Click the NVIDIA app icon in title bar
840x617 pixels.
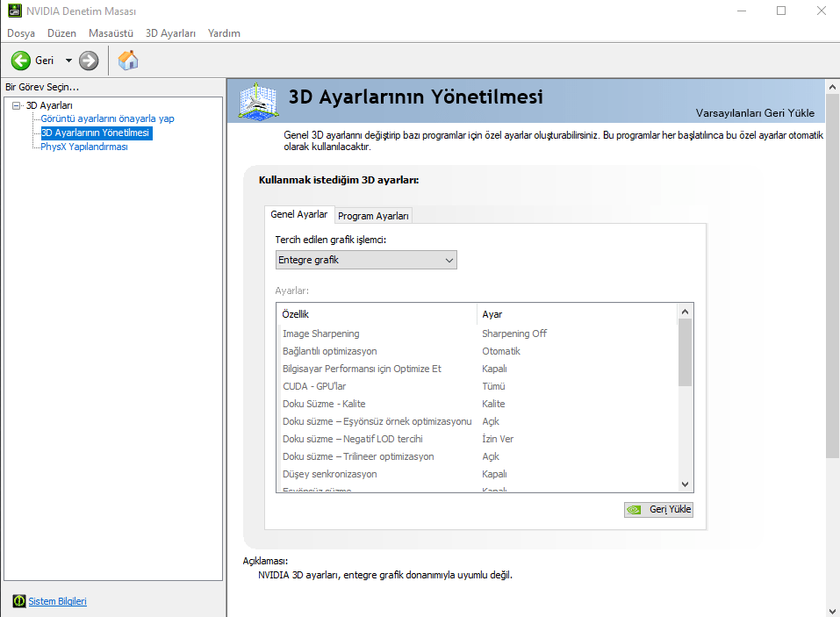(14, 11)
